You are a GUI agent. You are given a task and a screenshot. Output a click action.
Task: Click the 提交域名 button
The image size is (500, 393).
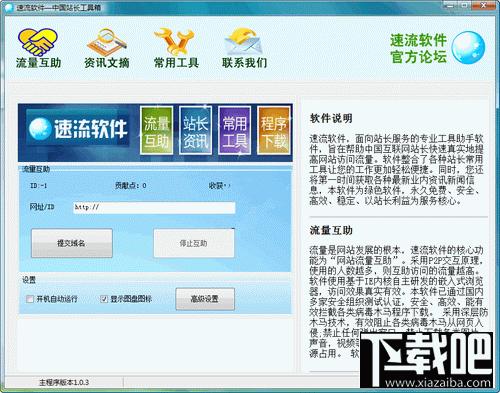point(72,243)
